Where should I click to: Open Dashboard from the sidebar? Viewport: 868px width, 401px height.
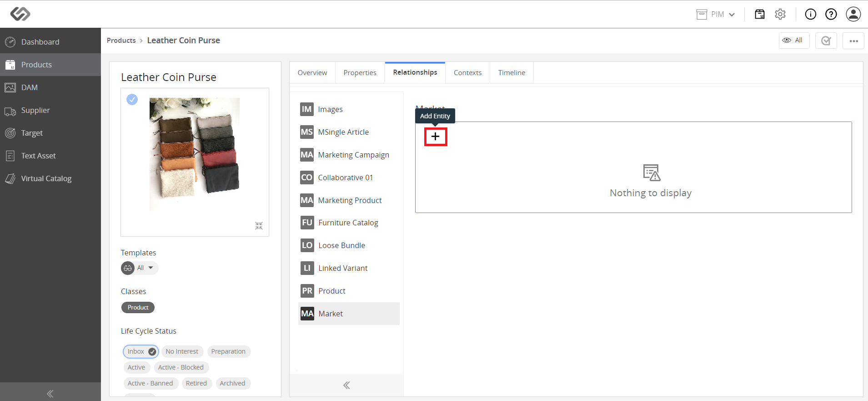click(x=50, y=42)
